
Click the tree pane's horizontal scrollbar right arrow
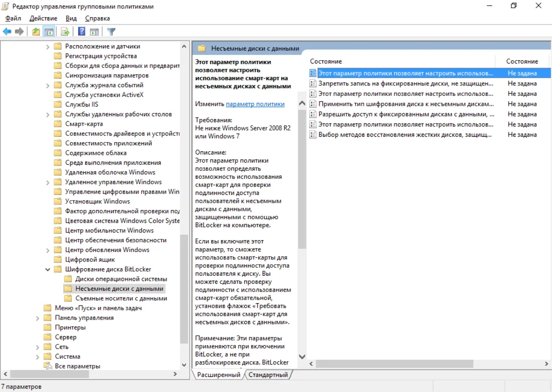coord(175,374)
